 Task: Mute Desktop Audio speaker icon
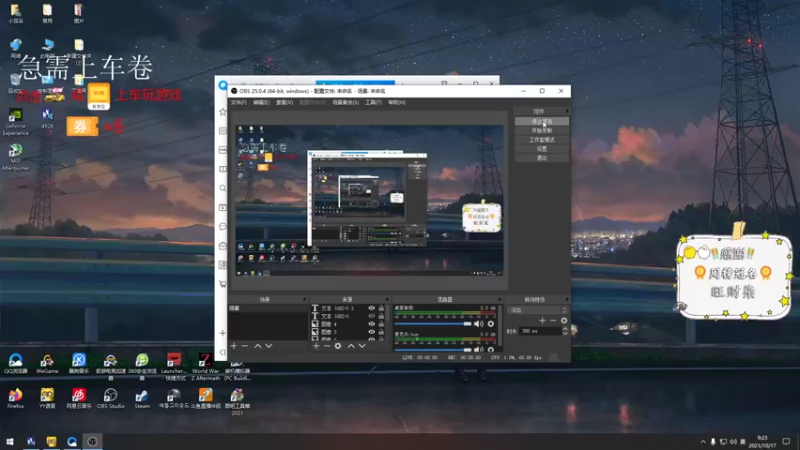click(479, 324)
